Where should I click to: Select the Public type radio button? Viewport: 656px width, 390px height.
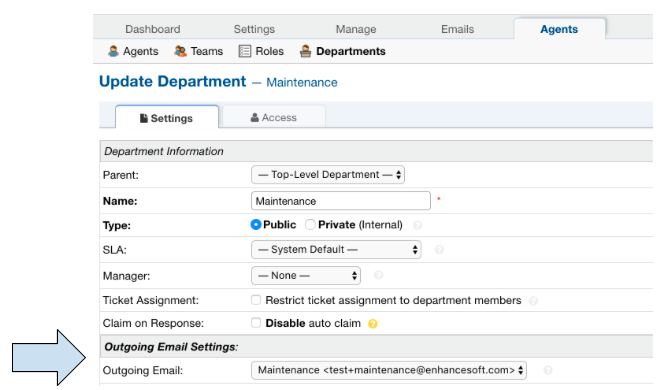tap(256, 225)
